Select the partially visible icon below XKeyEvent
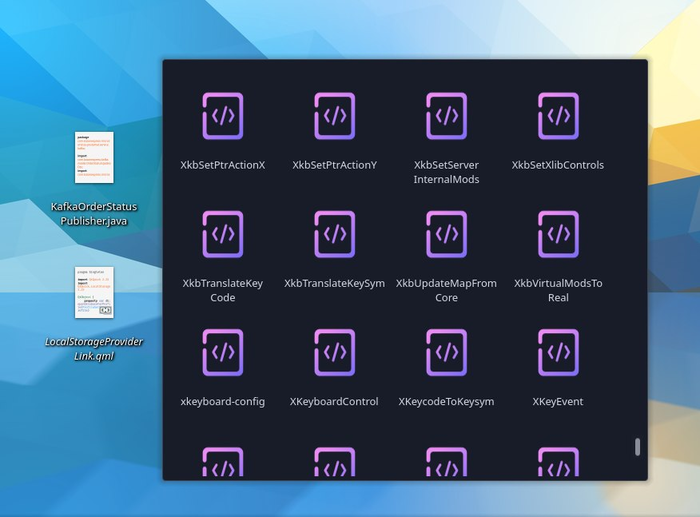 [558, 462]
